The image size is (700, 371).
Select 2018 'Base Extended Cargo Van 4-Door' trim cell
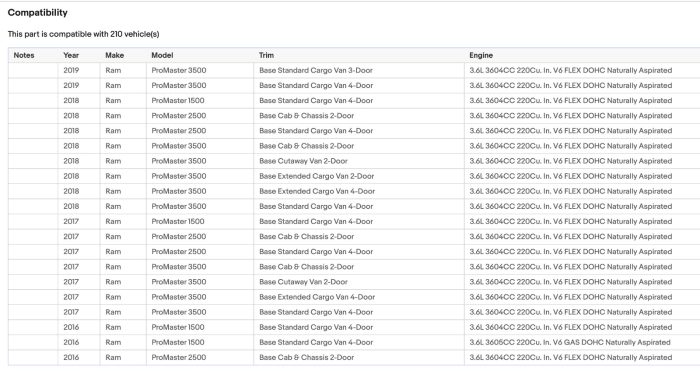317,192
